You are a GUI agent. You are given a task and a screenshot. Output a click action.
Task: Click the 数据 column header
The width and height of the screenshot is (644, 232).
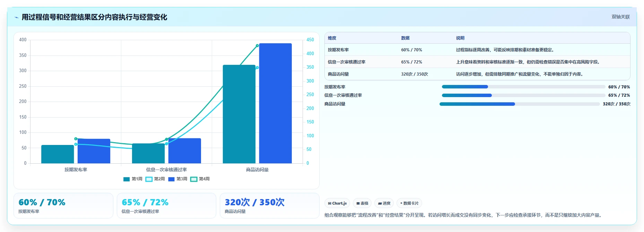[405, 38]
